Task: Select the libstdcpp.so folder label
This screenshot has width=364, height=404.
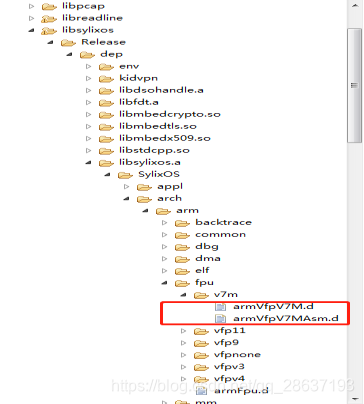Action: (x=154, y=150)
